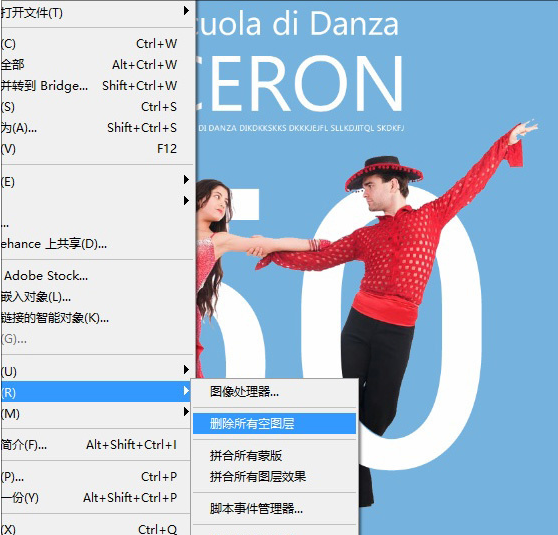Select 链接的智能对象(K)... menu item
558x535 pixels.
[x=97, y=318]
